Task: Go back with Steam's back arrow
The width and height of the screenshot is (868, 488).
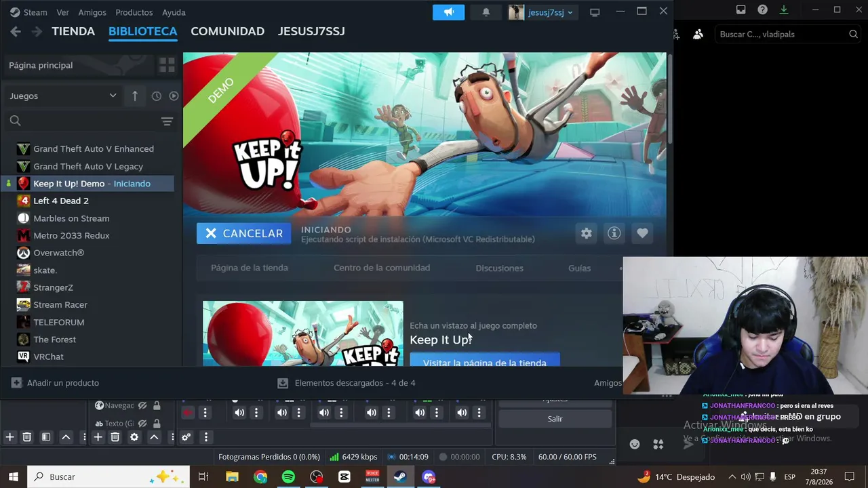Action: pyautogui.click(x=16, y=31)
